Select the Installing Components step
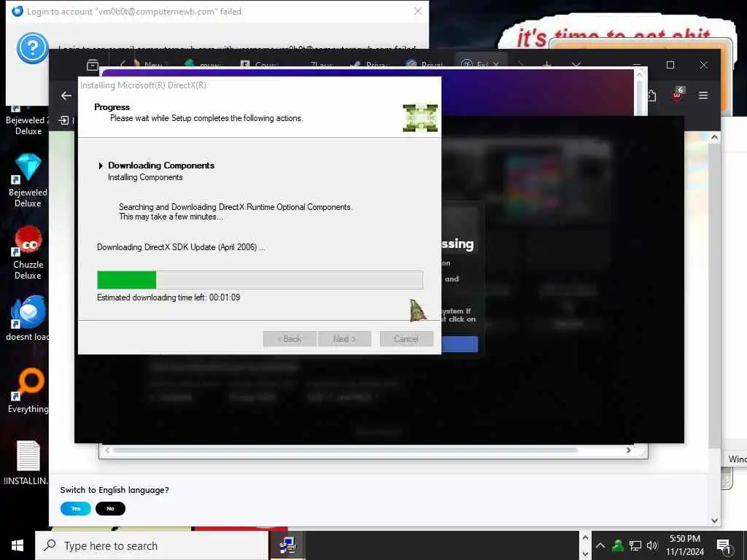Viewport: 747px width, 560px height. 145,177
